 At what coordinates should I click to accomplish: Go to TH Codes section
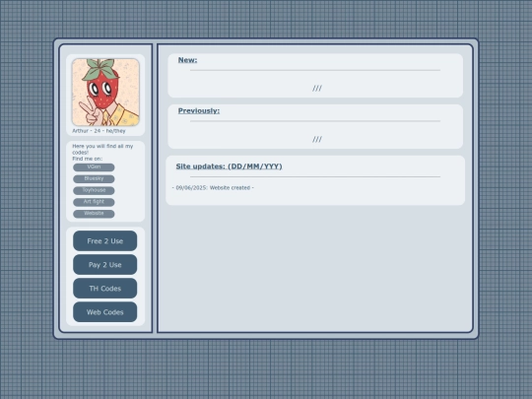tap(104, 289)
